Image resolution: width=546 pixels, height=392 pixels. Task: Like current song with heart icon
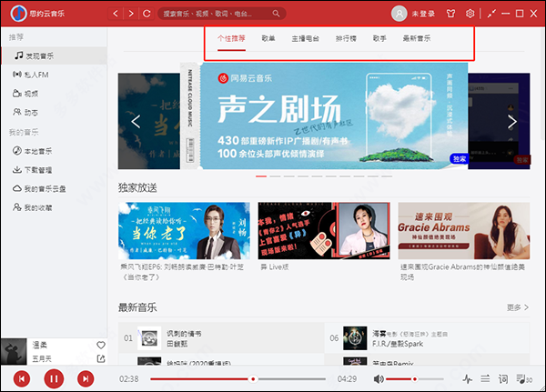pos(101,345)
